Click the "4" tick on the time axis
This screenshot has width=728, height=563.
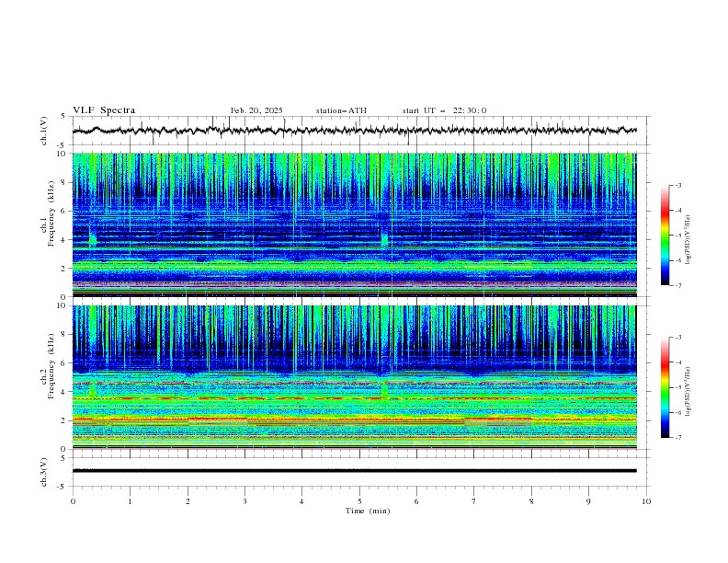(x=301, y=501)
